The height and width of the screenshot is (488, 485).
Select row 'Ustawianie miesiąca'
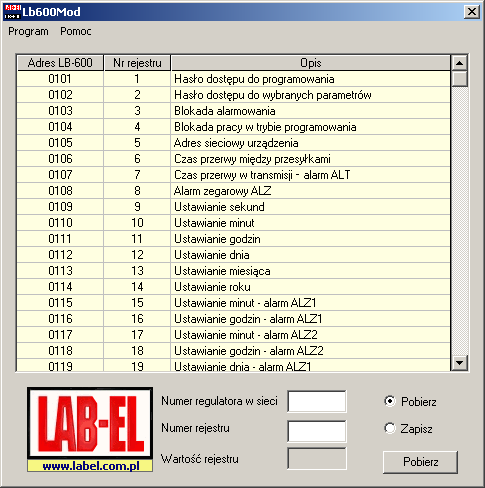[x=233, y=271]
